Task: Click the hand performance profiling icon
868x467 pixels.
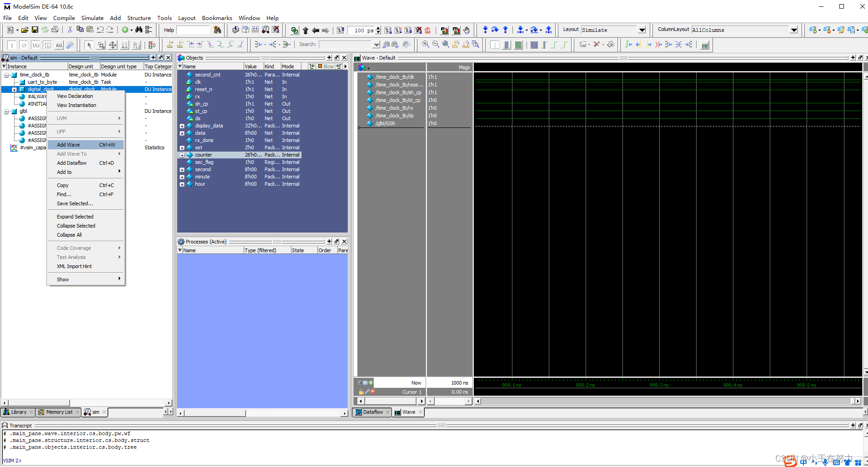Action: point(467,30)
